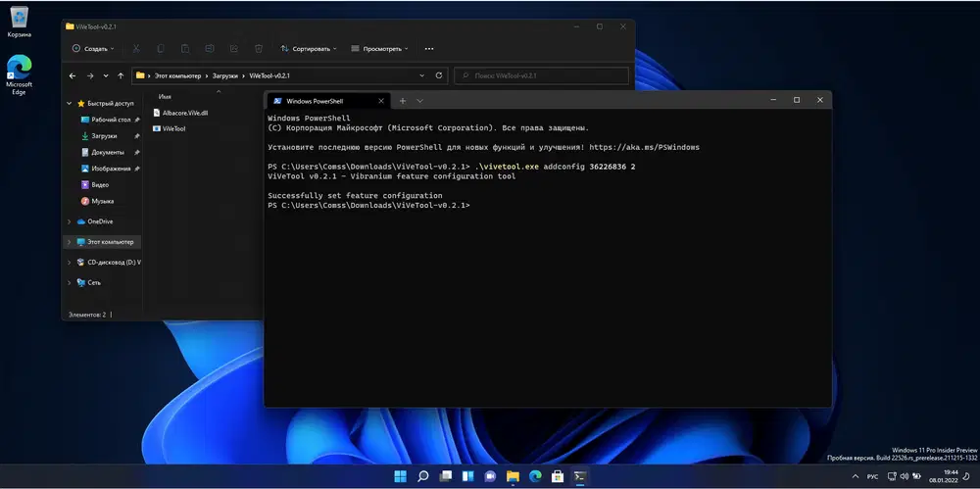
Task: Open Task View on the taskbar
Action: [x=446, y=476]
